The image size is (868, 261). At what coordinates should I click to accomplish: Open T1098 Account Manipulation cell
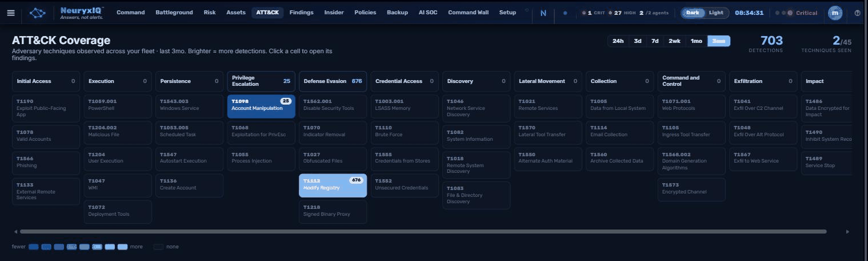point(261,106)
